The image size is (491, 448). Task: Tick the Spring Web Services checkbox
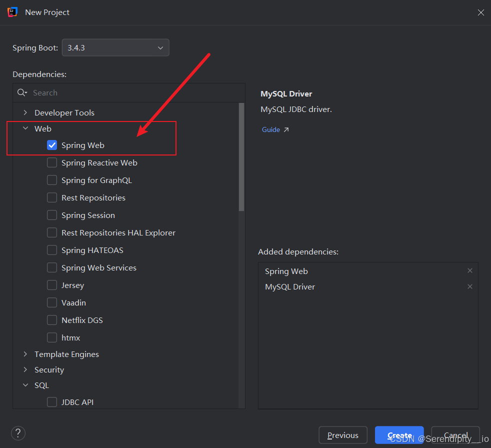(52, 268)
